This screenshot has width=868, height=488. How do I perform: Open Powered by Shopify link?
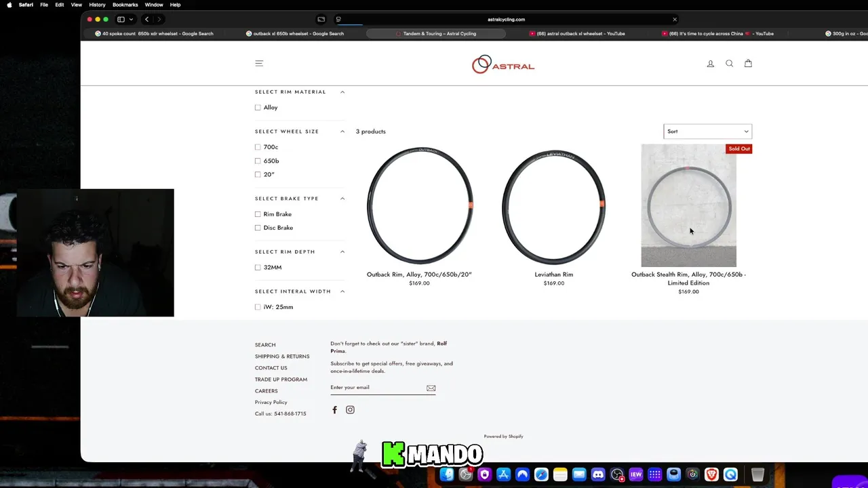[503, 436]
